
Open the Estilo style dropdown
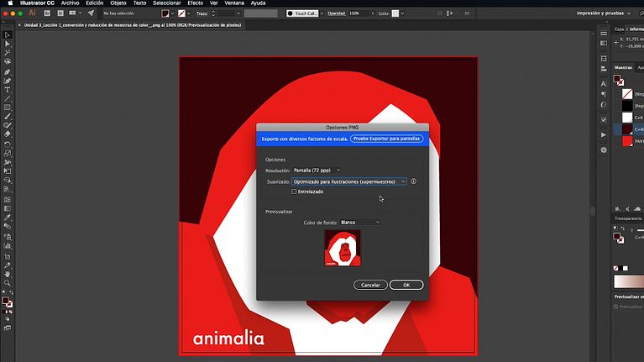pyautogui.click(x=402, y=13)
